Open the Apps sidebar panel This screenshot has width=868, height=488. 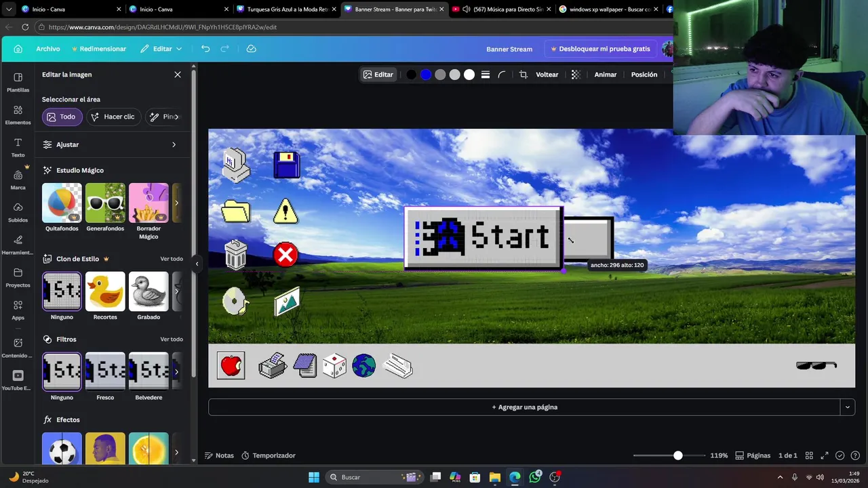click(x=18, y=310)
